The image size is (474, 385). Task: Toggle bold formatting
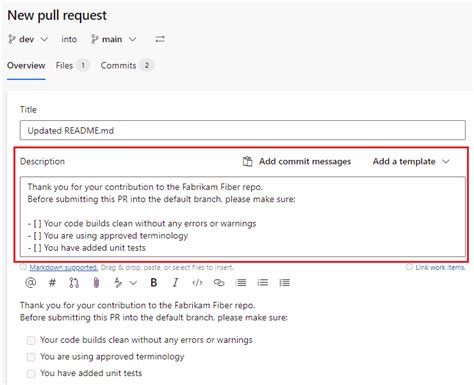[154, 283]
